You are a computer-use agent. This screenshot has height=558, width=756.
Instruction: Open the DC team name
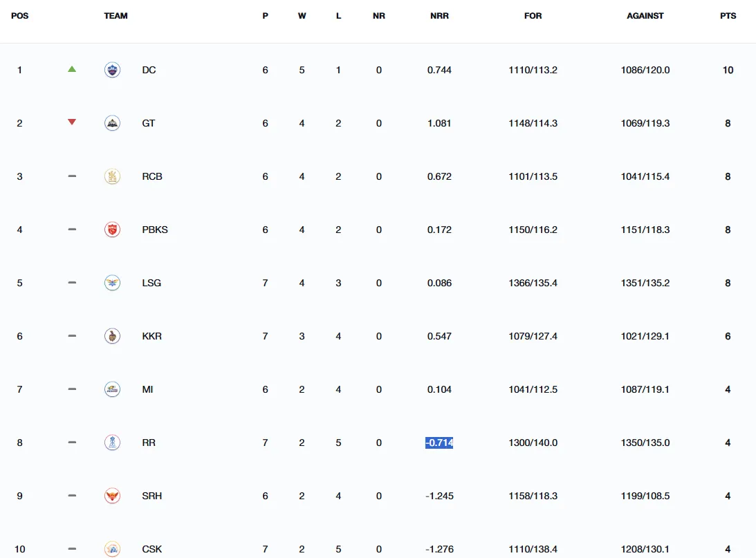pyautogui.click(x=149, y=70)
